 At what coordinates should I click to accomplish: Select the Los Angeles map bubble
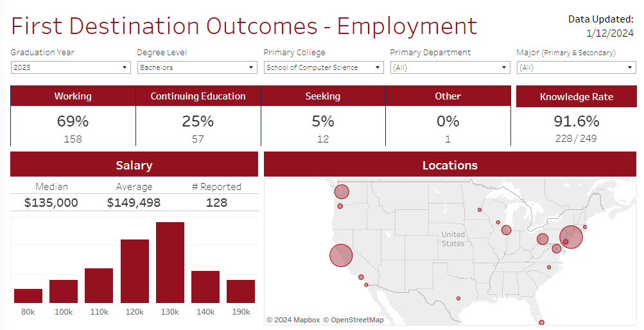tap(361, 277)
